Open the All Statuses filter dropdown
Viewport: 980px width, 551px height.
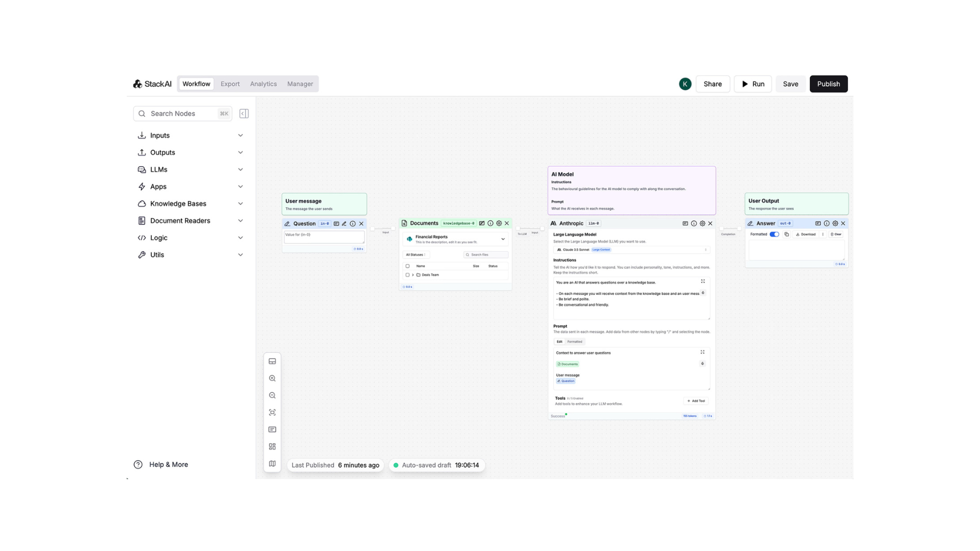tap(415, 255)
